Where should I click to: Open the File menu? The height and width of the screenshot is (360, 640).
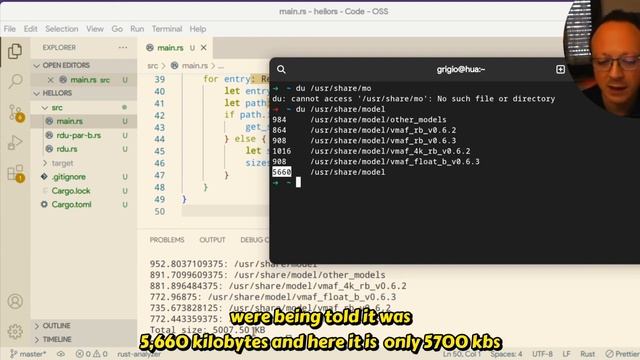coord(10,29)
